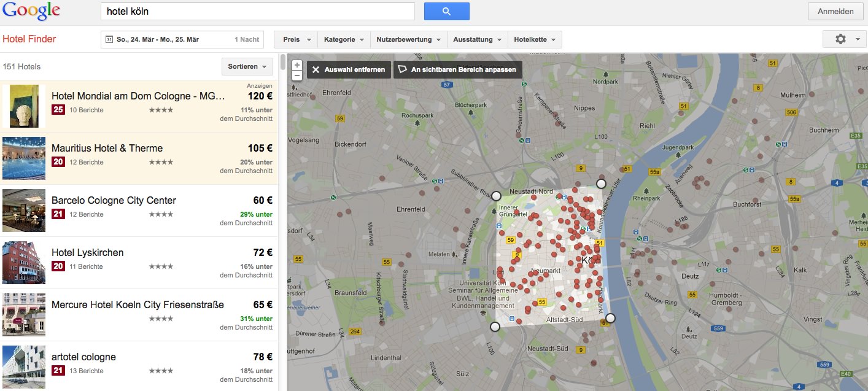Open the Hotelkette filter dropdown

pyautogui.click(x=534, y=39)
